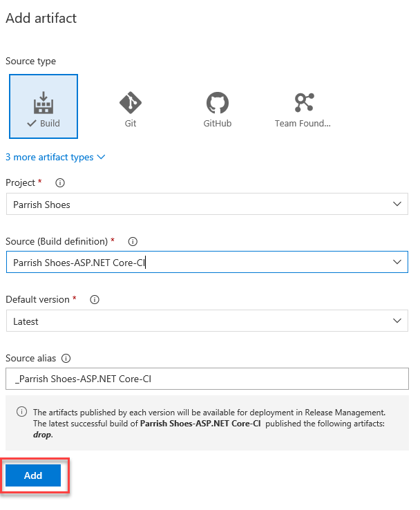Viewport: 420px width, 510px height.
Task: Click the Team Found... label text
Action: click(x=303, y=124)
